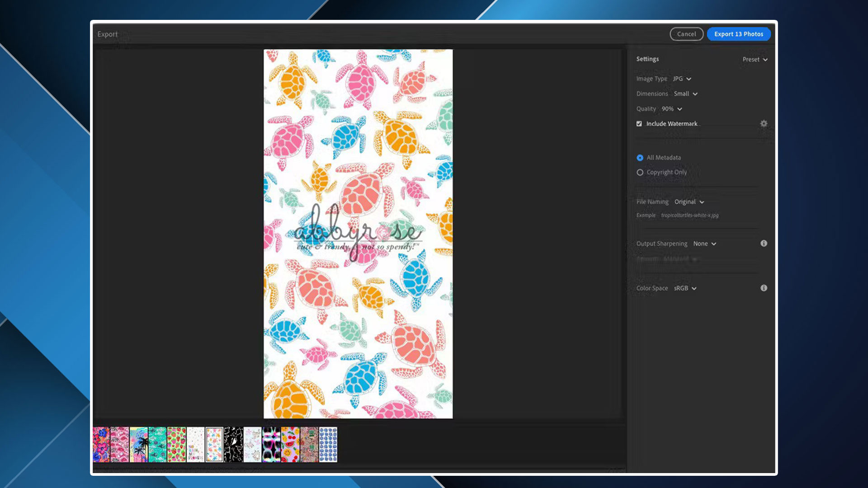Select the pale pink on white thumbnail
This screenshot has width=868, height=488.
[x=252, y=445]
